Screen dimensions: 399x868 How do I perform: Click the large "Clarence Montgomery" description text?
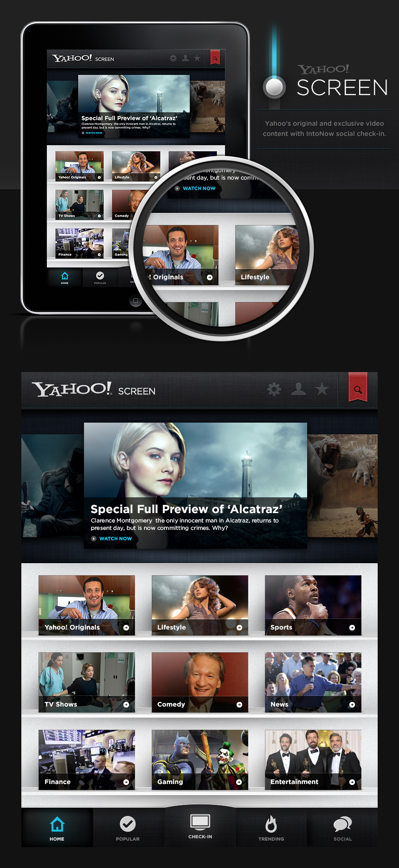(x=185, y=524)
